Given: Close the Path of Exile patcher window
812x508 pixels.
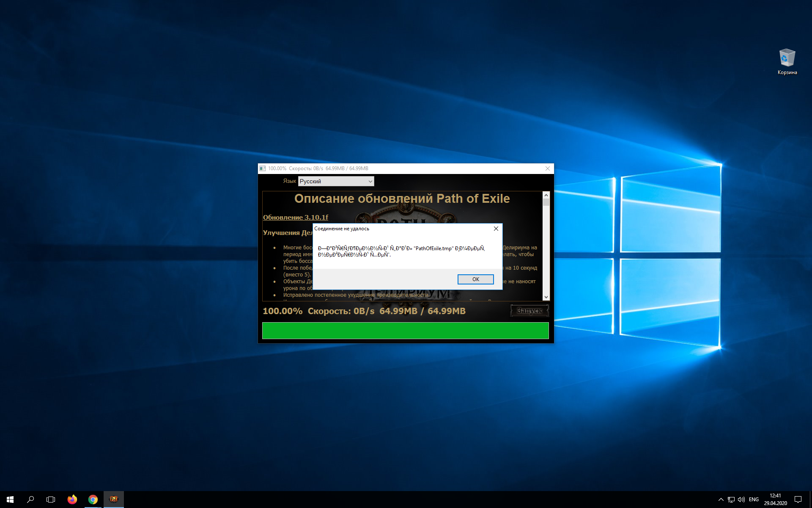Looking at the screenshot, I should point(548,168).
